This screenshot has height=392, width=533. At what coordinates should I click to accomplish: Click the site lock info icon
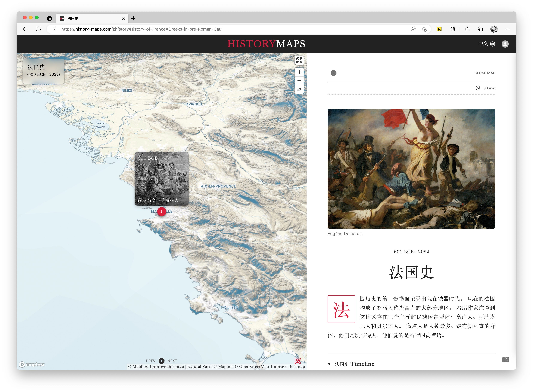(x=55, y=29)
